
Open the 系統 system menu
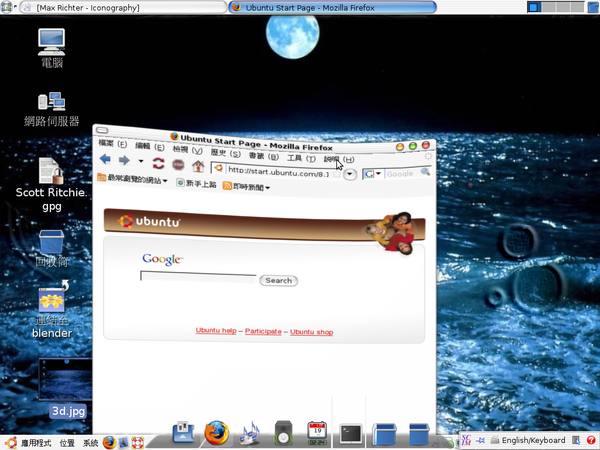tap(90, 443)
